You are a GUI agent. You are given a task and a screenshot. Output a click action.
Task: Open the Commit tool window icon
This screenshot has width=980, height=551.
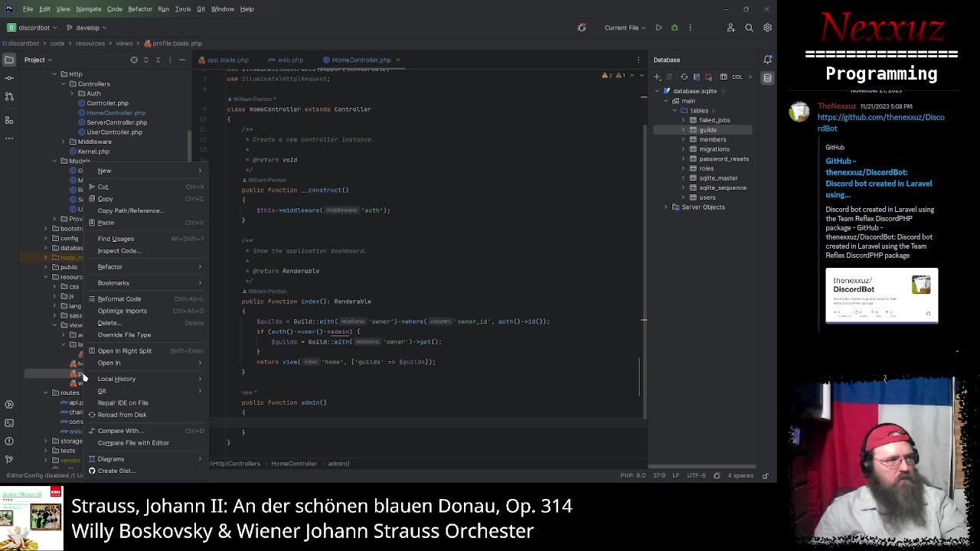[9, 78]
